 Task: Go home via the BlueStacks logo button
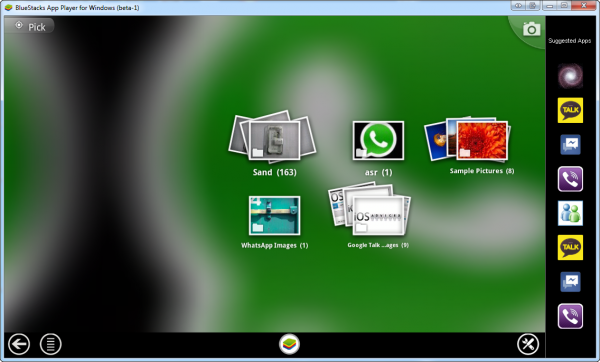coord(289,344)
